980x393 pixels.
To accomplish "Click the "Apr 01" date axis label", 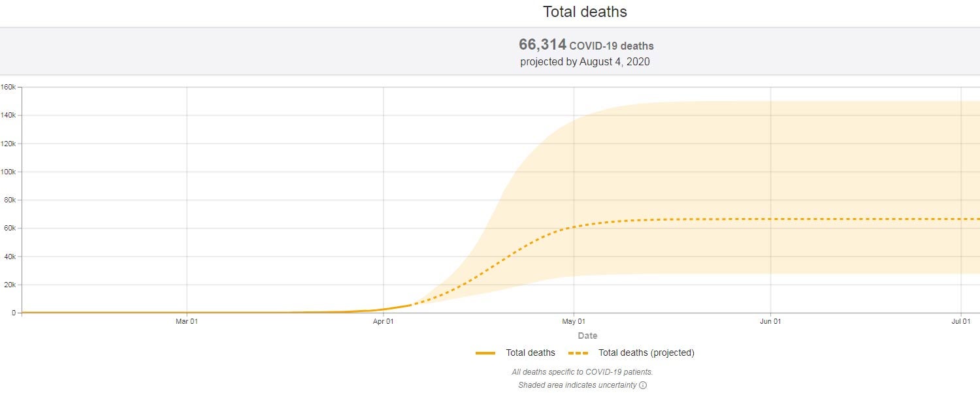I will pos(384,321).
